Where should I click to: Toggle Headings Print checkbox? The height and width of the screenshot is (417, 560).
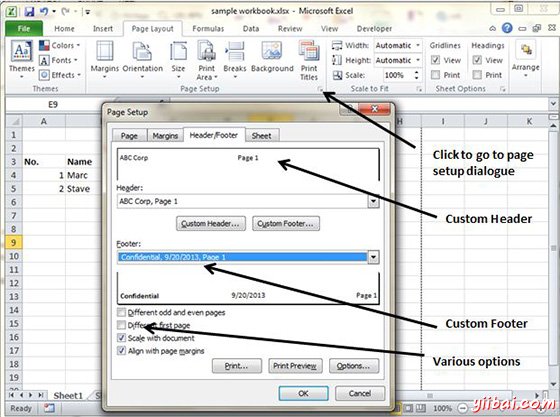477,75
